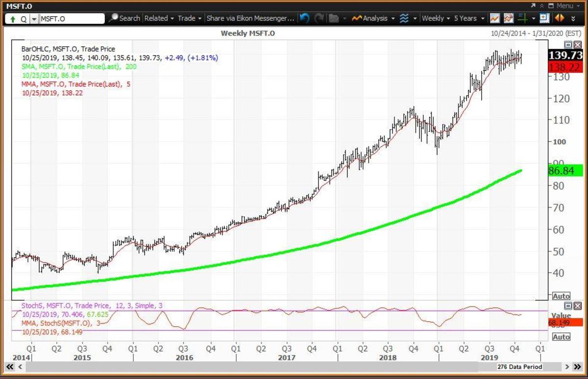The width and height of the screenshot is (588, 379).
Task: Open the 5 Years range dropdown
Action: pos(468,18)
